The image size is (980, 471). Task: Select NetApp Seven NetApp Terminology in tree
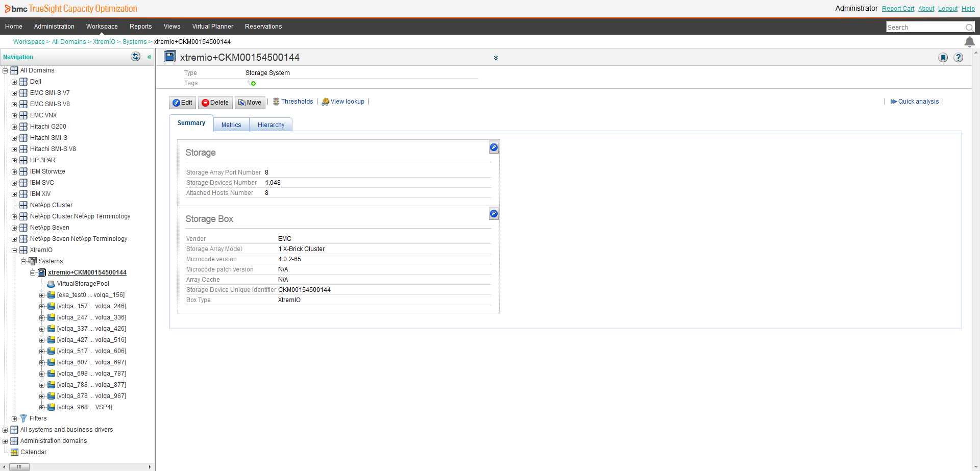coord(79,239)
